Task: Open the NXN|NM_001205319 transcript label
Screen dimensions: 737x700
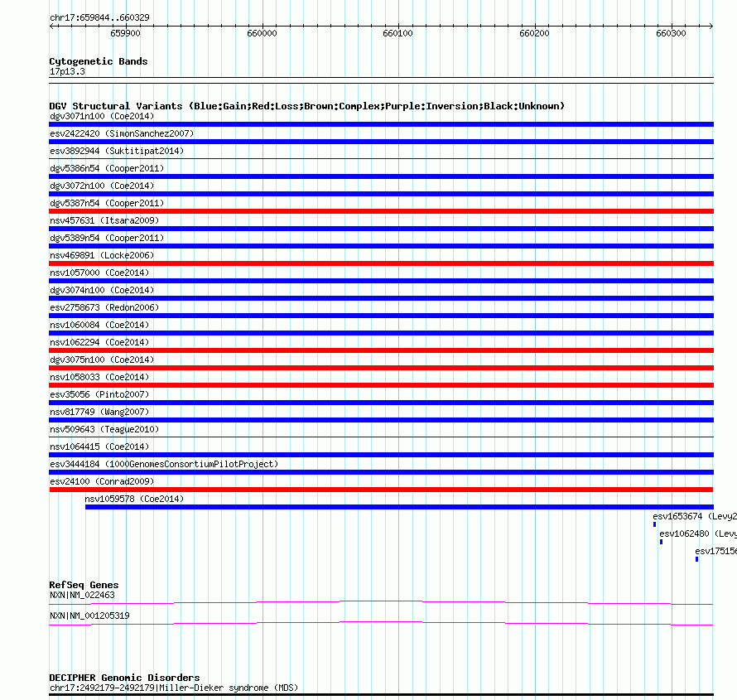Action: 89,616
